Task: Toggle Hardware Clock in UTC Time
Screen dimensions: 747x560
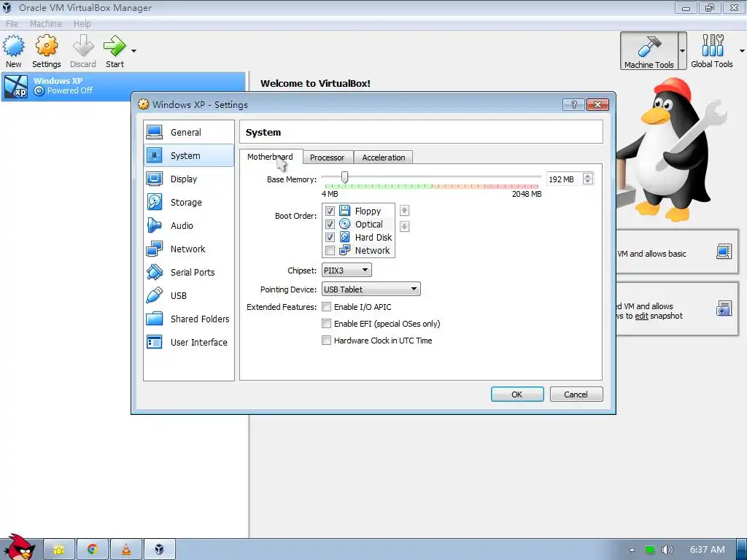Action: [x=326, y=341]
